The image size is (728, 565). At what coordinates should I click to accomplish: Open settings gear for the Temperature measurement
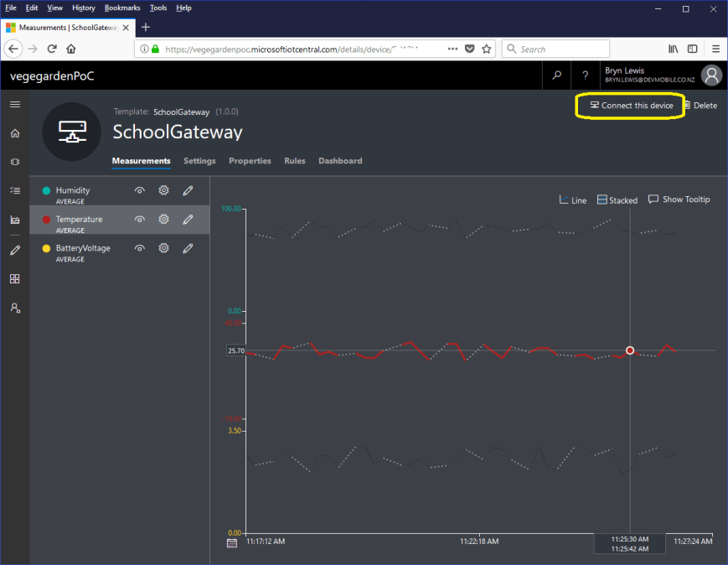(x=163, y=219)
